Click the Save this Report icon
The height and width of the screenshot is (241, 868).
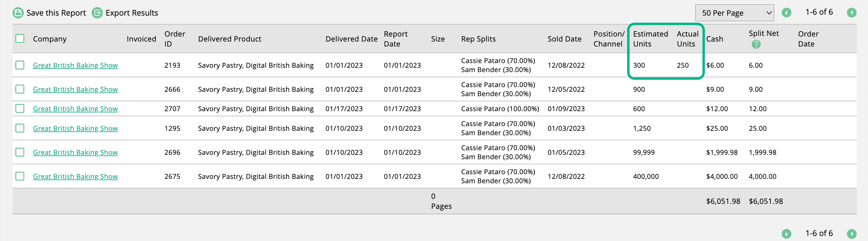click(18, 13)
